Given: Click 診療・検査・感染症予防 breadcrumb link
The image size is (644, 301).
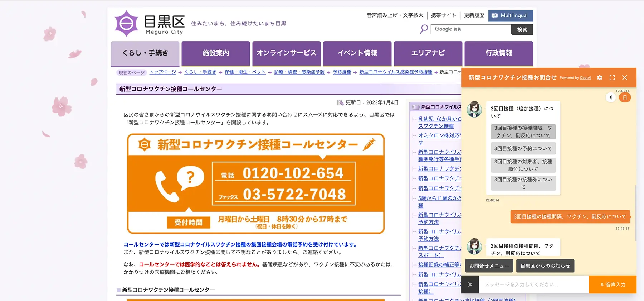Looking at the screenshot, I should pos(299,72).
